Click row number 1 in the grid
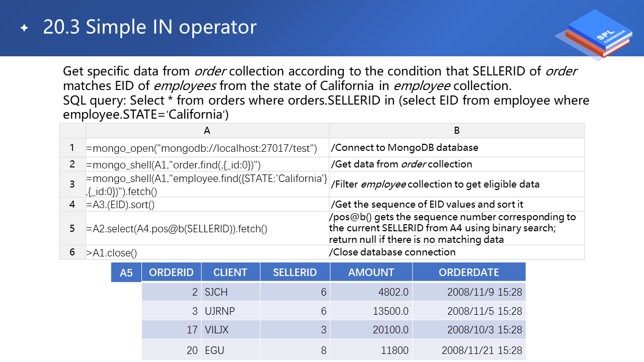This screenshot has height=362, width=644. click(x=72, y=148)
